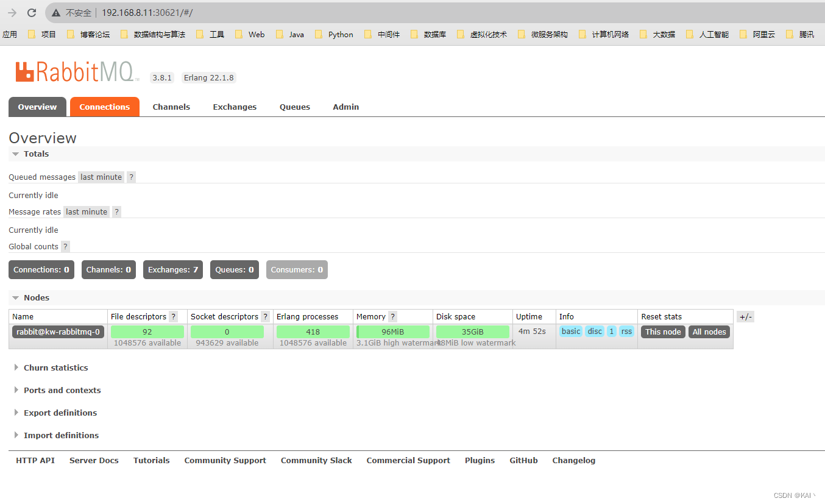Open the 中间件 bookmark folder
Viewport: 825px width, 504px height.
[x=382, y=35]
